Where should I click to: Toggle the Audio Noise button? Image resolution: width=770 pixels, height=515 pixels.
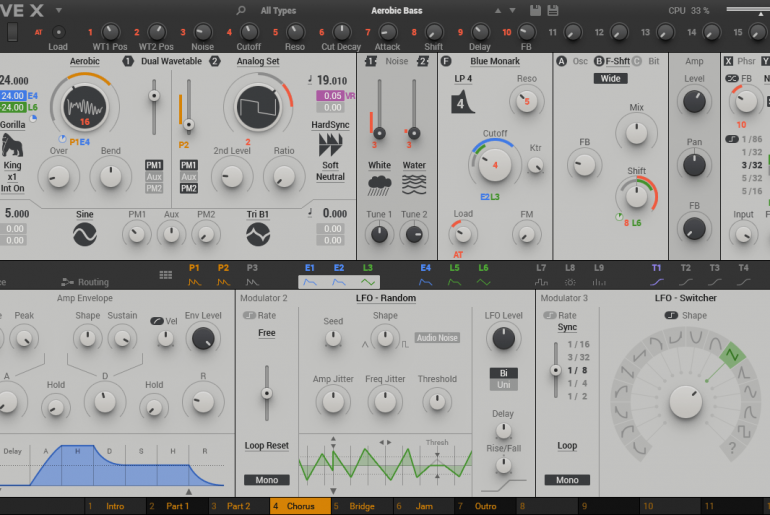(x=437, y=338)
